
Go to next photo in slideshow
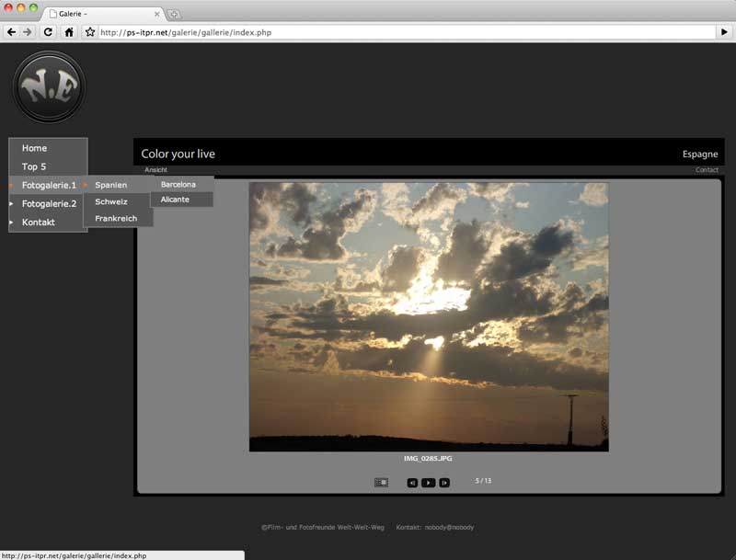coord(444,483)
